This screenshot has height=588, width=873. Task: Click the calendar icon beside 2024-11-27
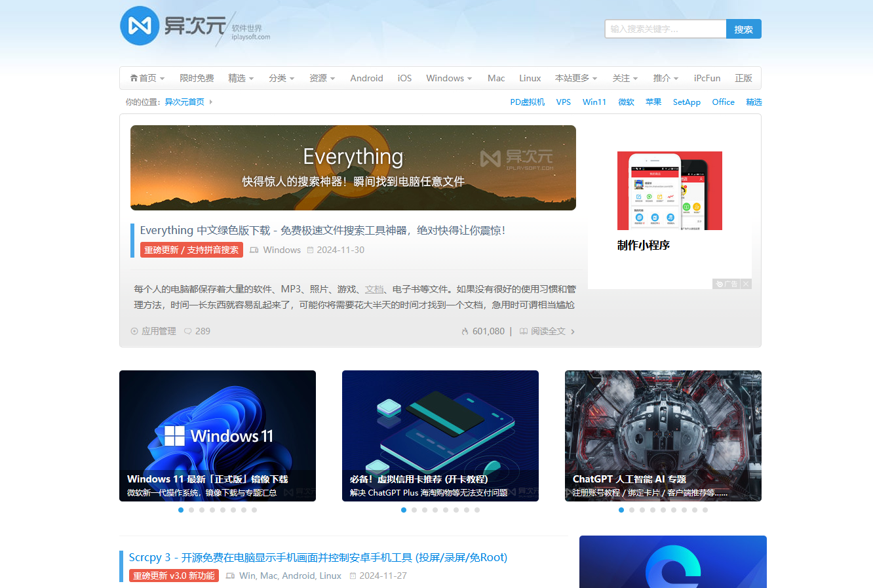[x=353, y=576]
